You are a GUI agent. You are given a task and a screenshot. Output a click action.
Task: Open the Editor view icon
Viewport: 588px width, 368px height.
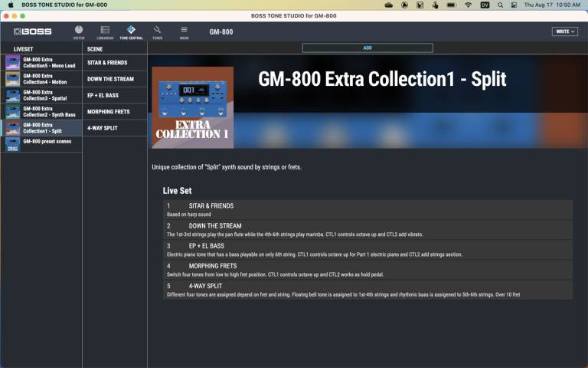coord(79,31)
